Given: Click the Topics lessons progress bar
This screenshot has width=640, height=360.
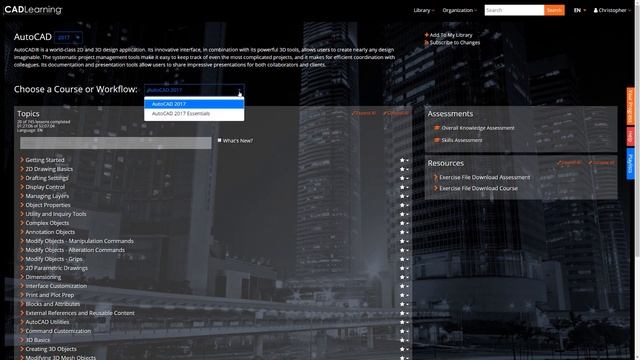Looking at the screenshot, I should (116, 143).
